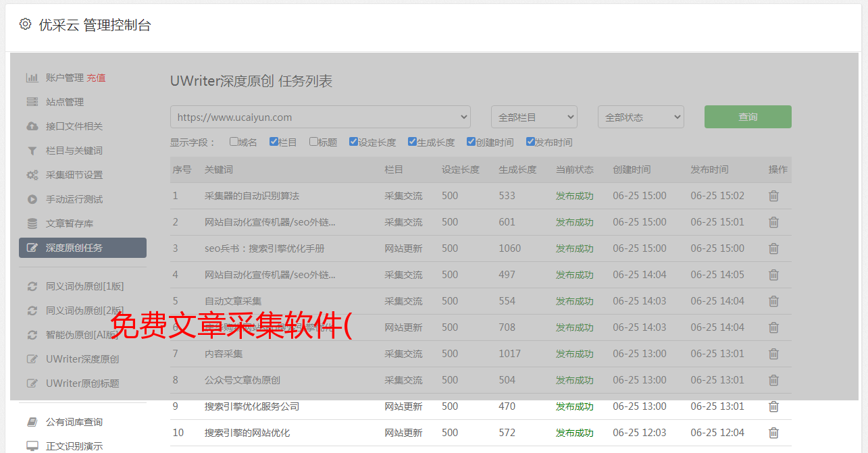This screenshot has width=868, height=453.
Task: Click the database icon for 文章暂存库
Action: 32,223
